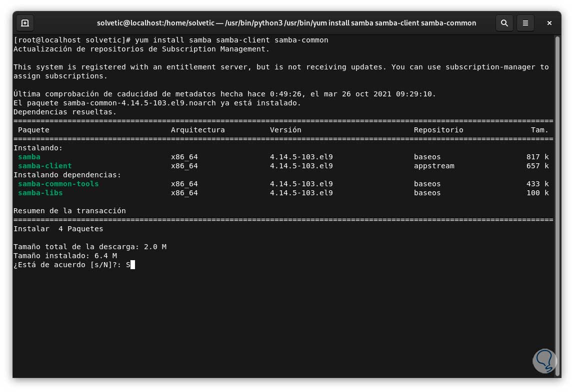Close the terminal window
The width and height of the screenshot is (574, 392).
tap(549, 23)
